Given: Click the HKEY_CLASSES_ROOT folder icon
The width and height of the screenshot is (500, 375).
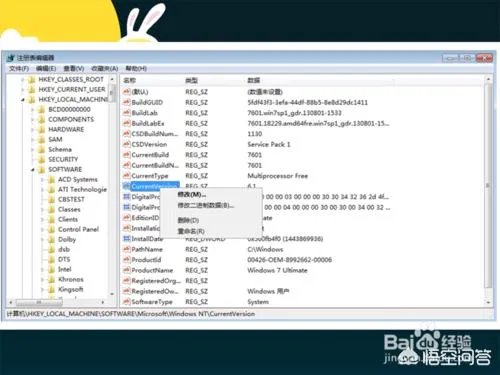Looking at the screenshot, I should pos(32,80).
